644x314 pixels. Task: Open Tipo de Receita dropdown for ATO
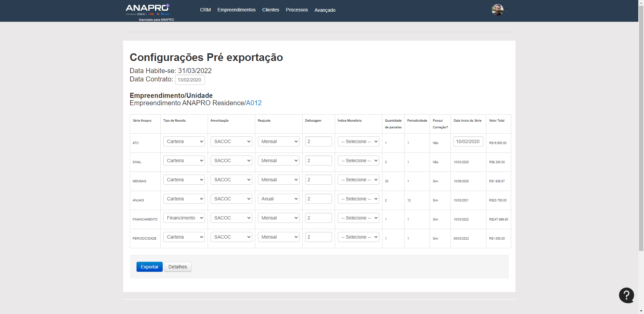[184, 141]
